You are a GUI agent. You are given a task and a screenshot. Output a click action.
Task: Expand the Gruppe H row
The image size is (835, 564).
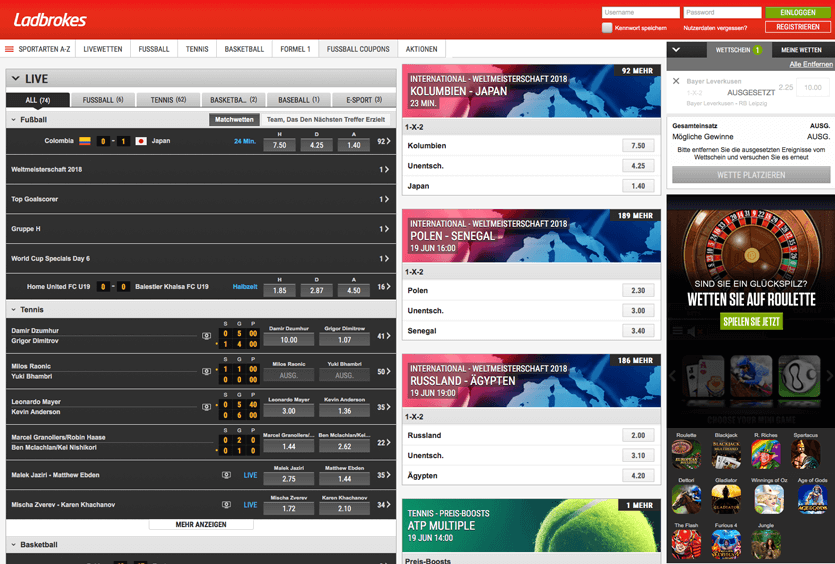click(x=201, y=229)
